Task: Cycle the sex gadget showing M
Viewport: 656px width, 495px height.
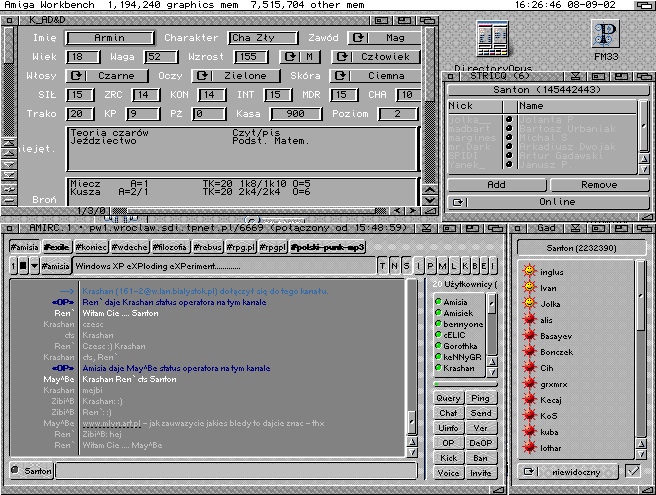Action: 300,56
